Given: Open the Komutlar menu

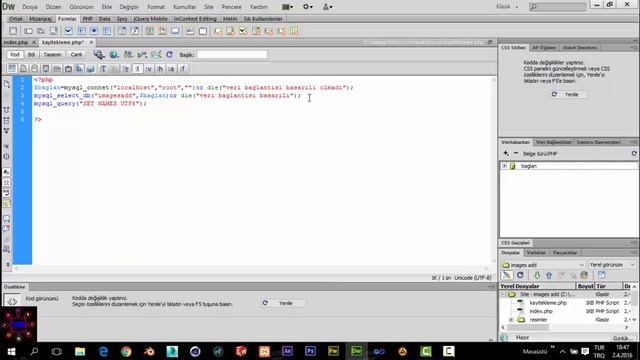Looking at the screenshot, I should tap(184, 7).
